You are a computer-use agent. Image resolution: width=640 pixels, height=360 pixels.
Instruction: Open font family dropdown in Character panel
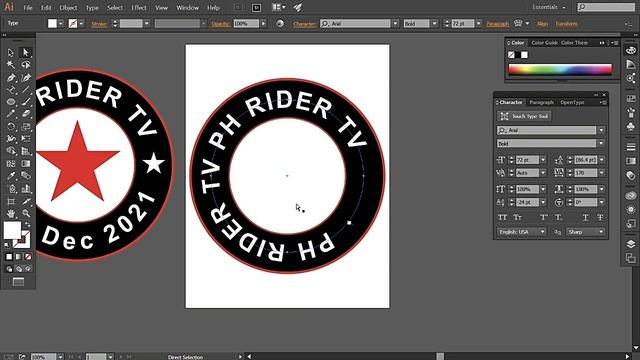[x=601, y=130]
